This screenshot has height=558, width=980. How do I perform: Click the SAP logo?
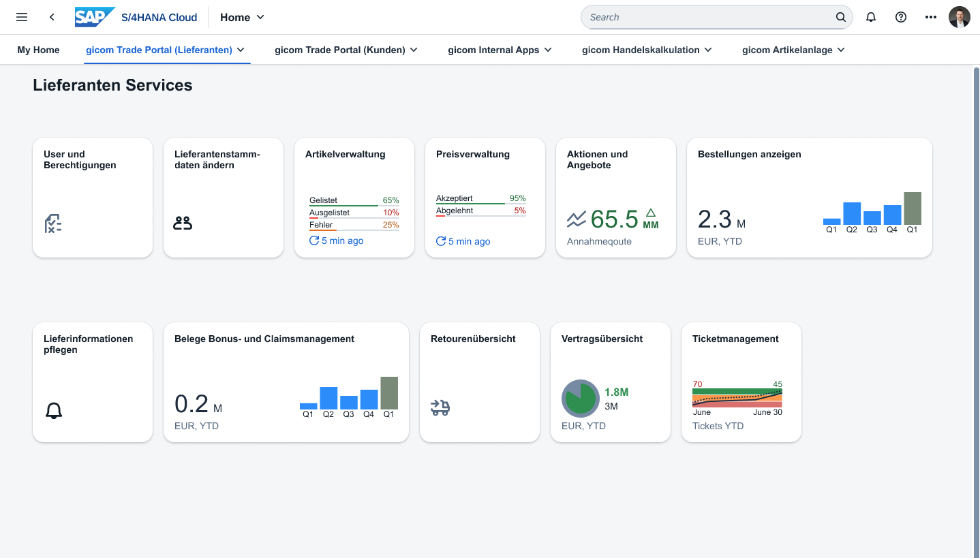(x=95, y=17)
